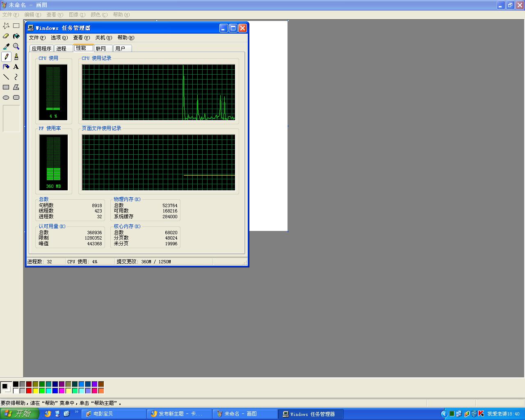Screen dimensions: 525x420
Task: Switch to the 应用程序 tab
Action: [42, 48]
